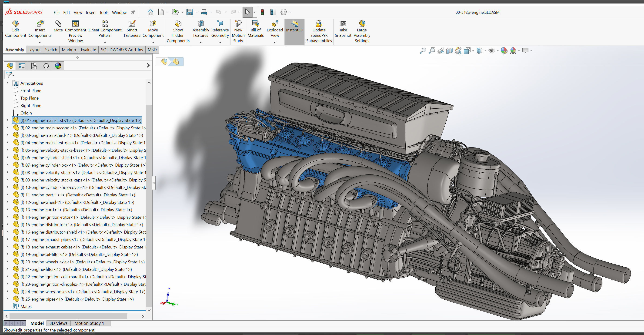Expand the Annotations tree folder
This screenshot has height=335, width=644.
(7, 83)
